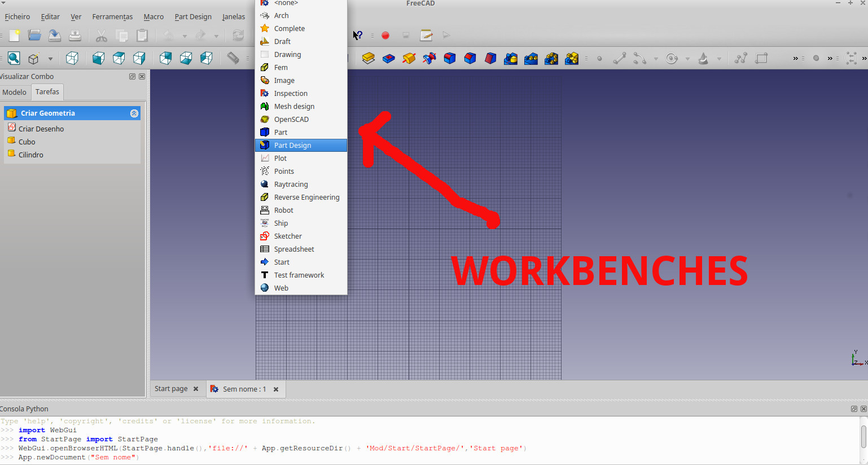Close the Visualizar Combo panel
Screen dimensions: 868x465
(142, 77)
